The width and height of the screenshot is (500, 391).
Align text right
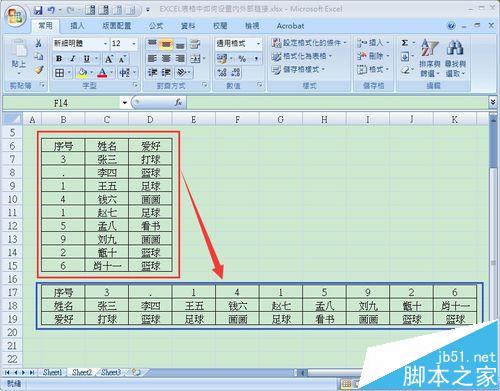click(x=180, y=59)
